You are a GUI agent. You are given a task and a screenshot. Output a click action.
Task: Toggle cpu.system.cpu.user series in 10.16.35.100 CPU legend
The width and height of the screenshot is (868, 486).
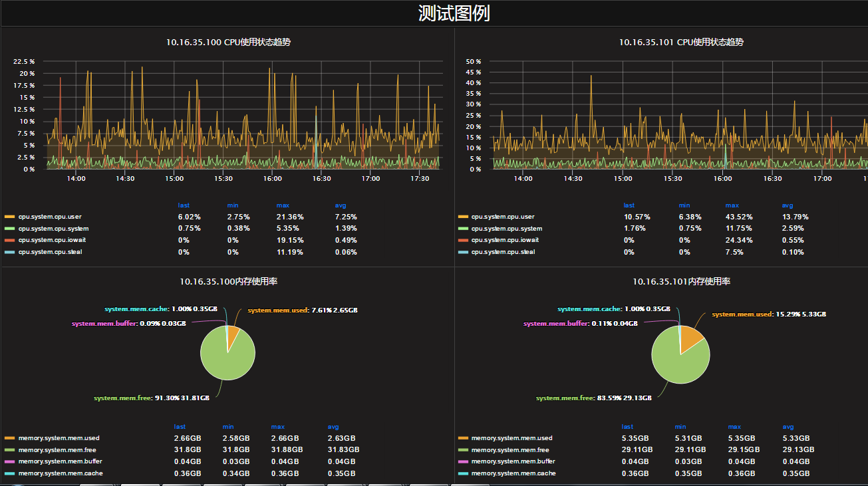point(50,217)
